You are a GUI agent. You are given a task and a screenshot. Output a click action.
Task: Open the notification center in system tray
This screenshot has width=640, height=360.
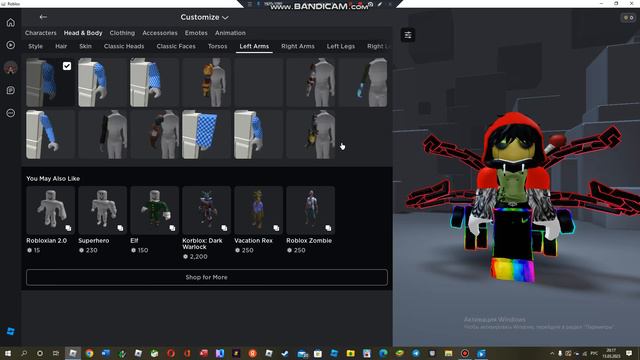[629, 353]
